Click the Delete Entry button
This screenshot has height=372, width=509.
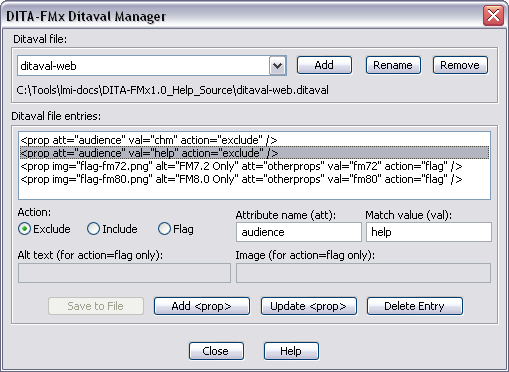[415, 306]
